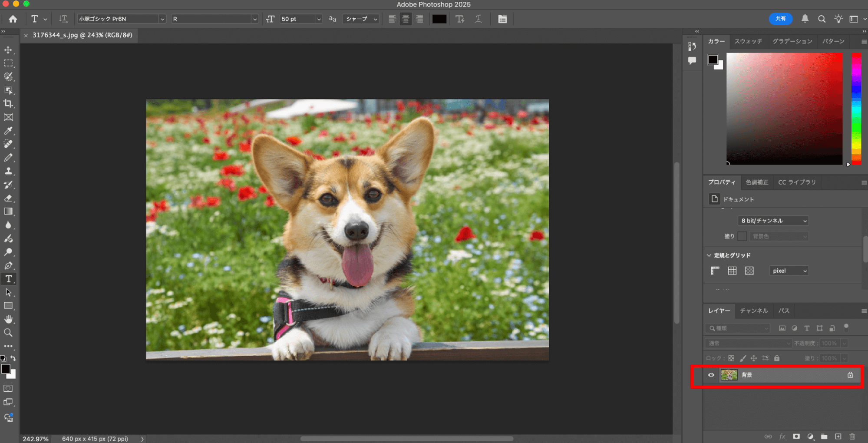
Task: Switch to the 色調補正 tab
Action: [x=757, y=182]
